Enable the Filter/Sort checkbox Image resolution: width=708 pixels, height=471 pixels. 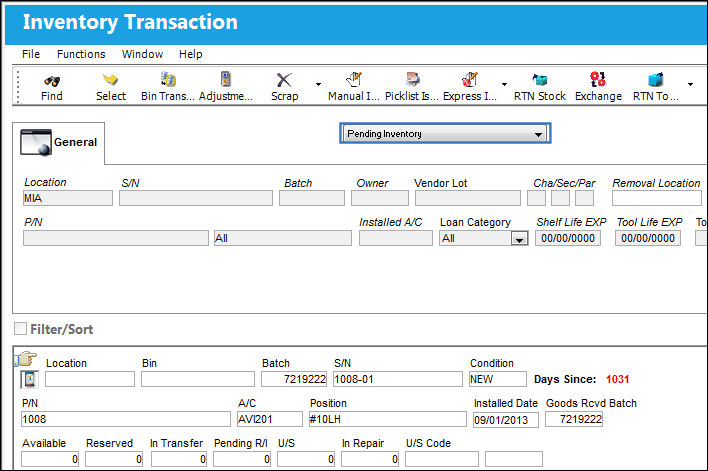(x=20, y=328)
